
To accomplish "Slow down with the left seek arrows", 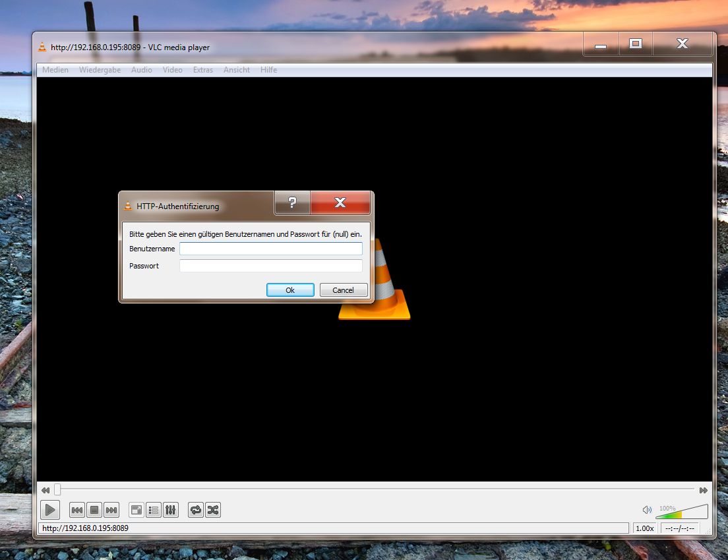I will click(x=45, y=490).
